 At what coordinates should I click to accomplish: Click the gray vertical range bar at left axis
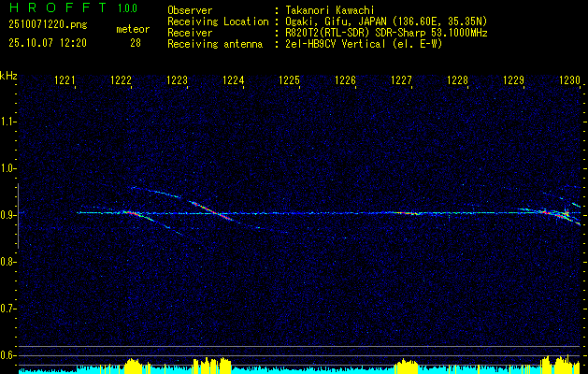pyautogui.click(x=18, y=216)
